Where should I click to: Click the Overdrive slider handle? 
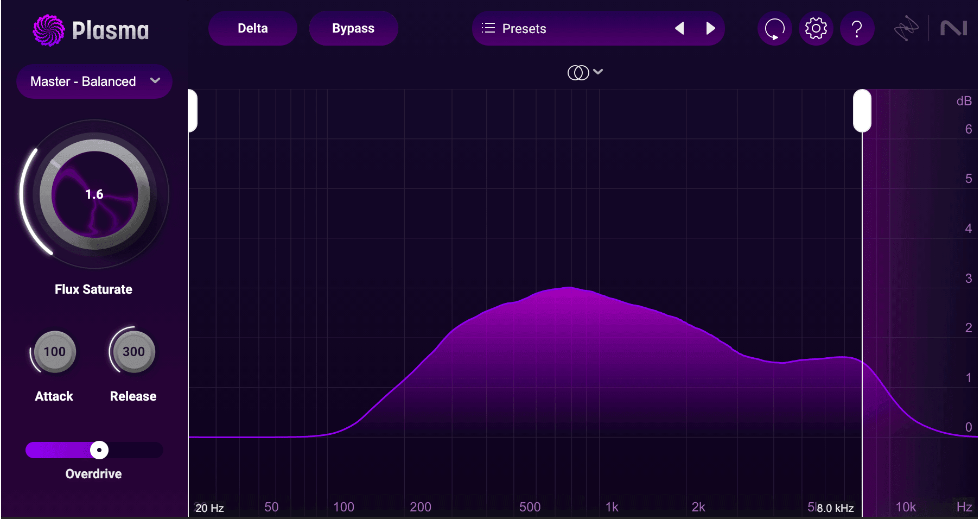point(99,450)
